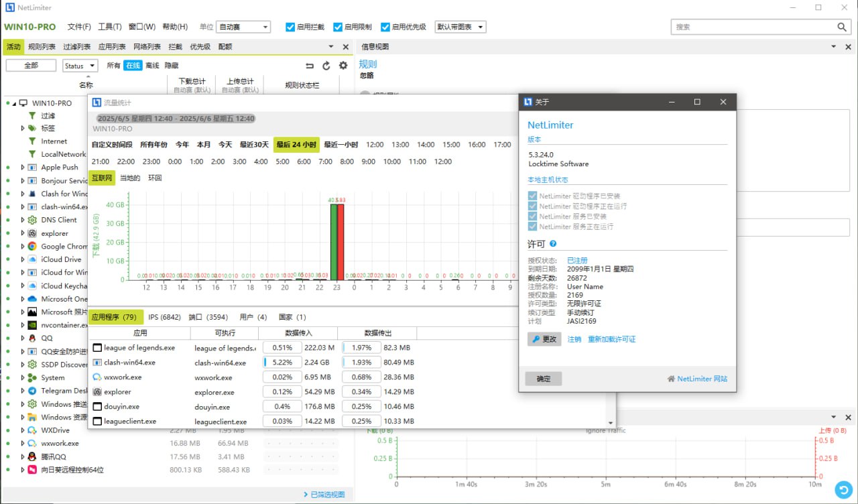The width and height of the screenshot is (858, 504).
Task: Uncheck the 启用拦截 checkbox
Action: click(290, 27)
